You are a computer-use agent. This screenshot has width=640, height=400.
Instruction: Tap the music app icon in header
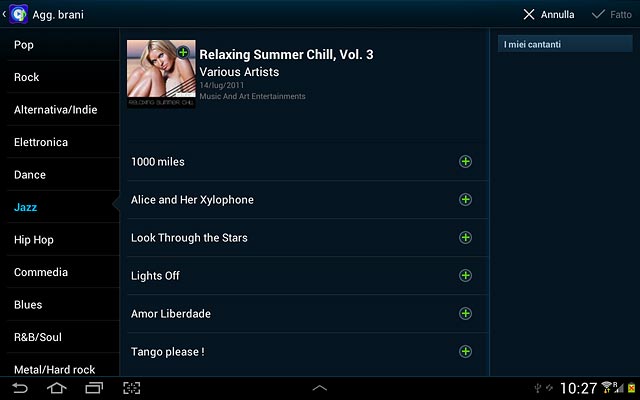[18, 14]
